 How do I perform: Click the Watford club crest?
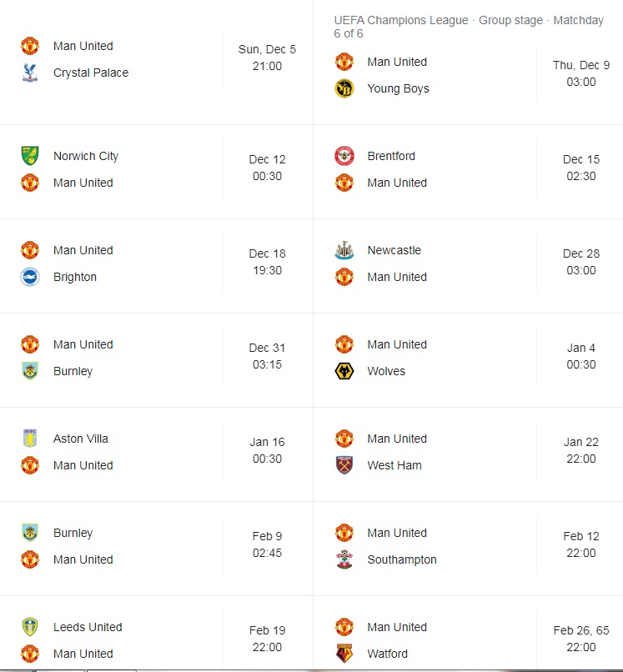[344, 653]
